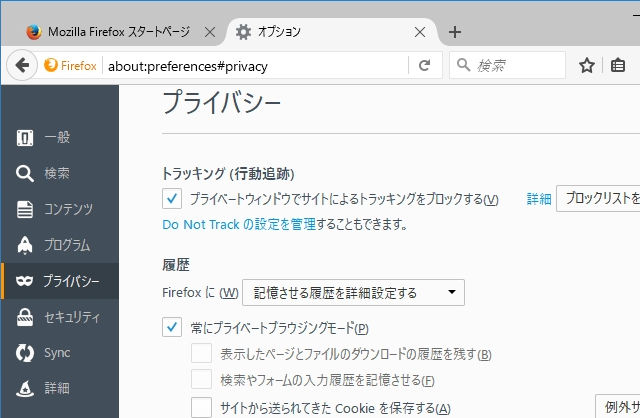Viewport: 640px width, 418px height.
Task: Click the トラッキング (行動追跡) section heading
Action: pos(228,173)
